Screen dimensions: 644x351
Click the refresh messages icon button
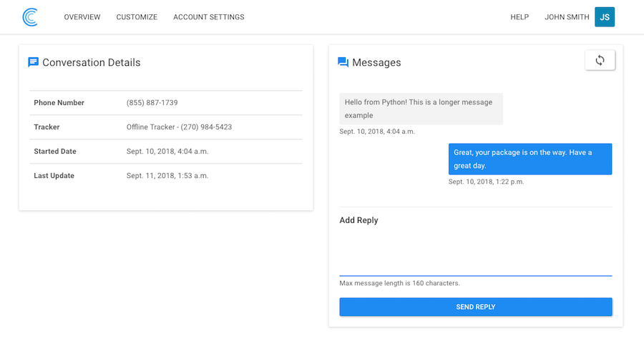point(600,61)
